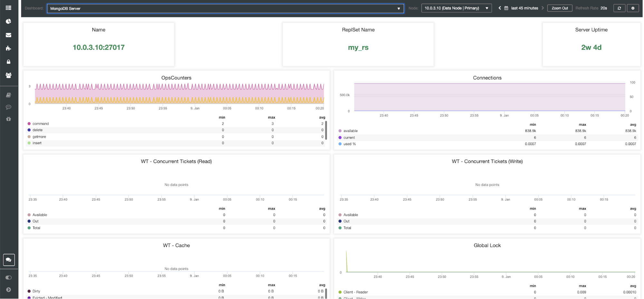The width and height of the screenshot is (644, 299).
Task: Click the avg column header in Connections
Action: click(x=633, y=125)
